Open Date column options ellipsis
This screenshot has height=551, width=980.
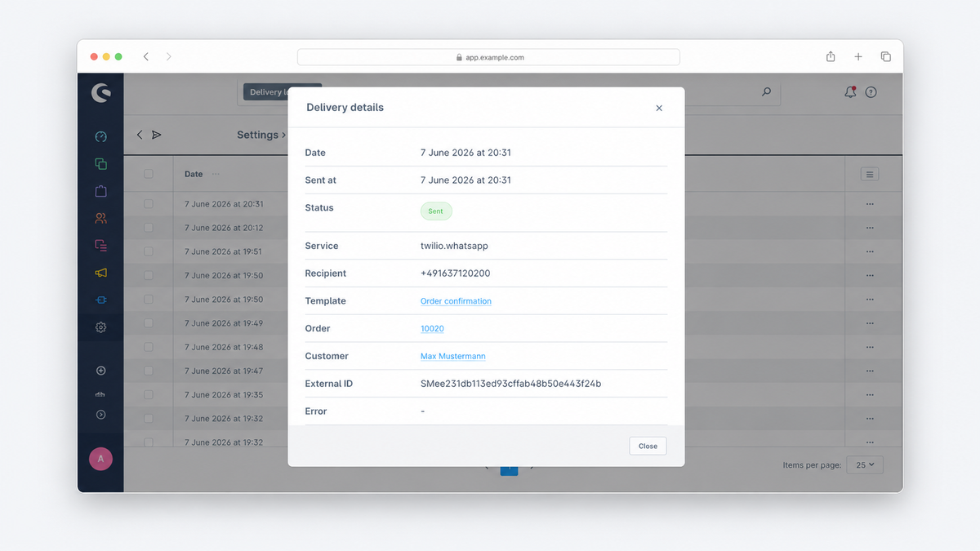pos(216,174)
